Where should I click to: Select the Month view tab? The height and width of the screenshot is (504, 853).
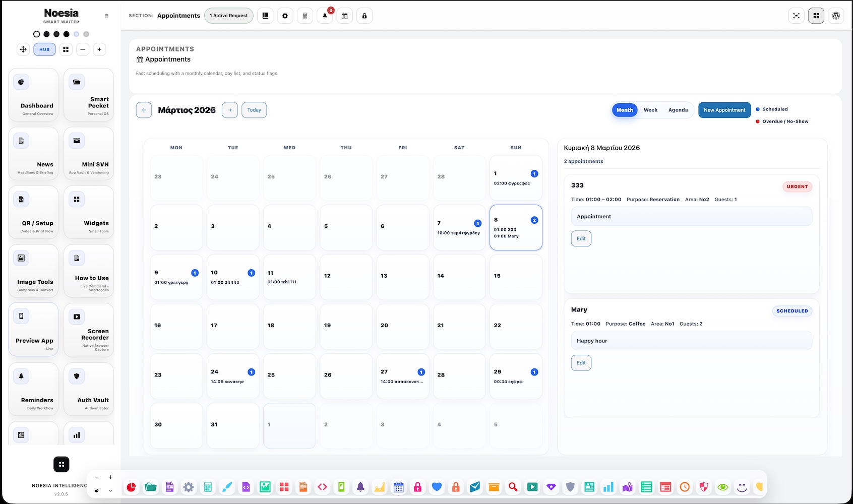click(x=625, y=110)
